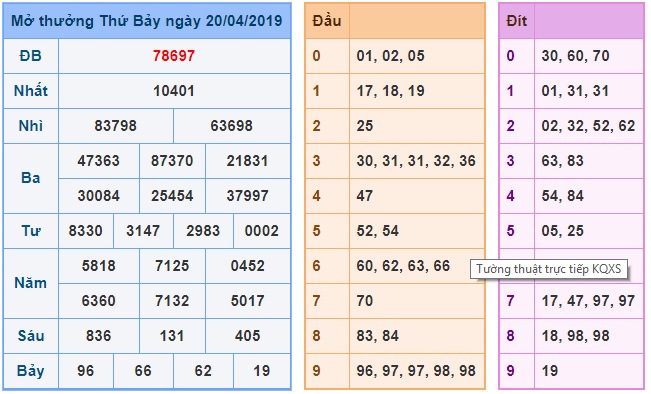Click the header "Mở thưởng Thứ Bảy ngày 20/04/2019"

tap(147, 21)
